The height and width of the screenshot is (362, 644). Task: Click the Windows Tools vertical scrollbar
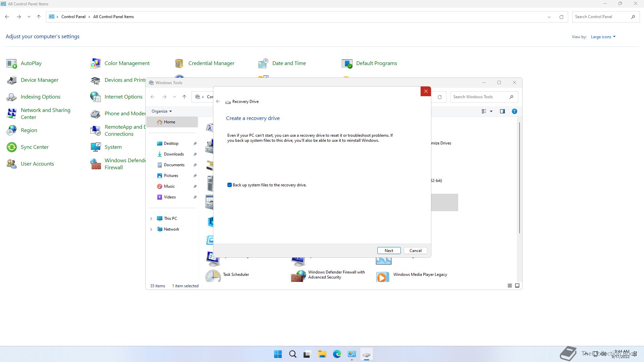[520, 178]
